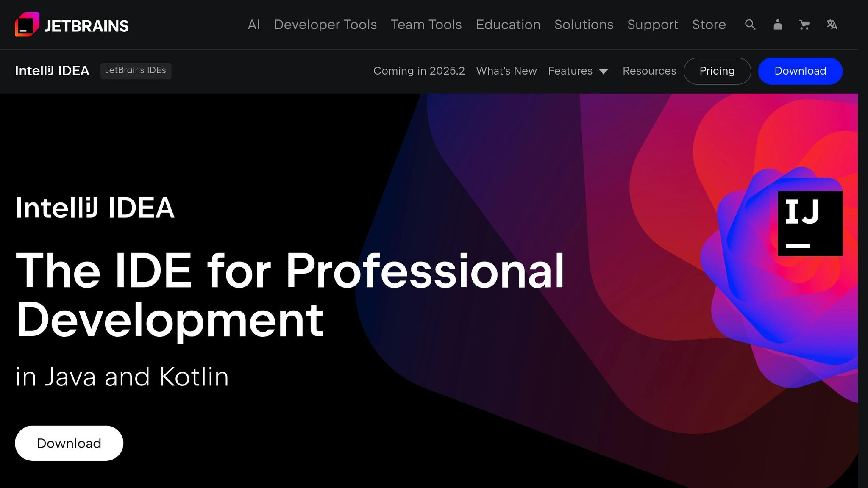The width and height of the screenshot is (868, 488).
Task: Open the Support menu
Action: 652,25
